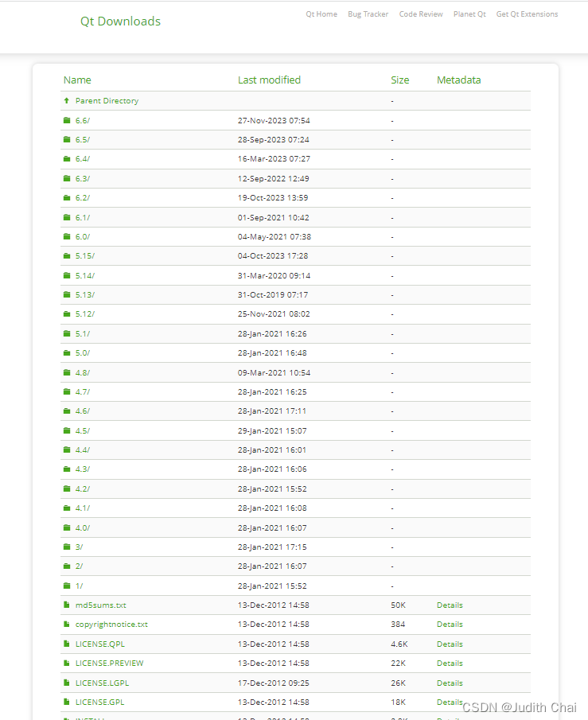This screenshot has height=720, width=588.
Task: Click the file icon beside copyrightnotice.txt
Action: tap(67, 625)
